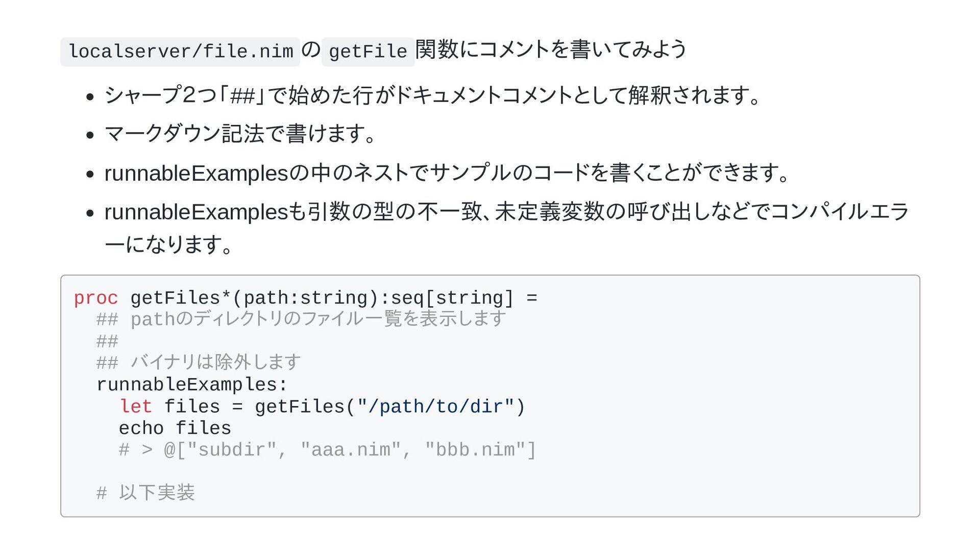Viewport: 980px width, 551px height.
Task: Click the runnableExamples: line in code
Action: 192,385
